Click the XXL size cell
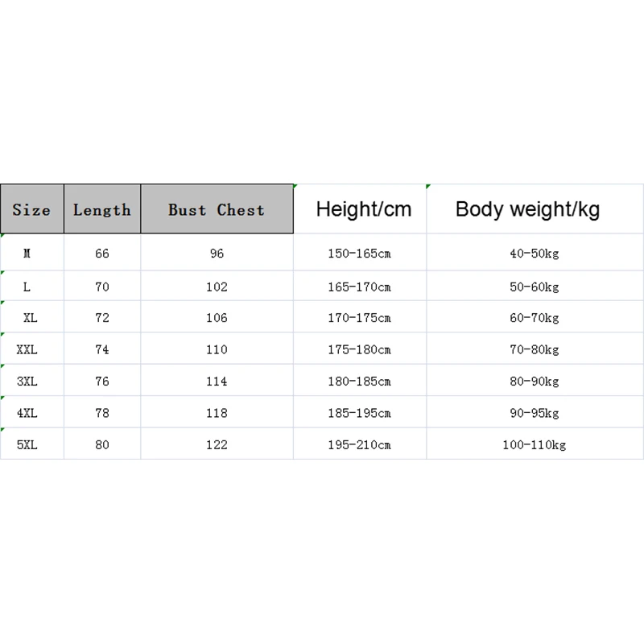This screenshot has width=644, height=644. pyautogui.click(x=27, y=349)
